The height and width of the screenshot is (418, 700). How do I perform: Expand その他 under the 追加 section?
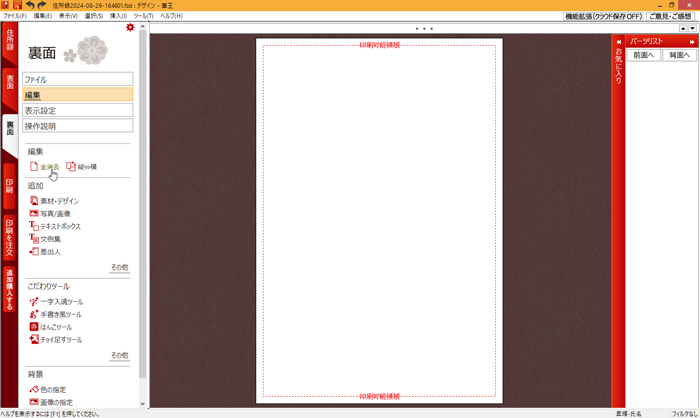[119, 268]
